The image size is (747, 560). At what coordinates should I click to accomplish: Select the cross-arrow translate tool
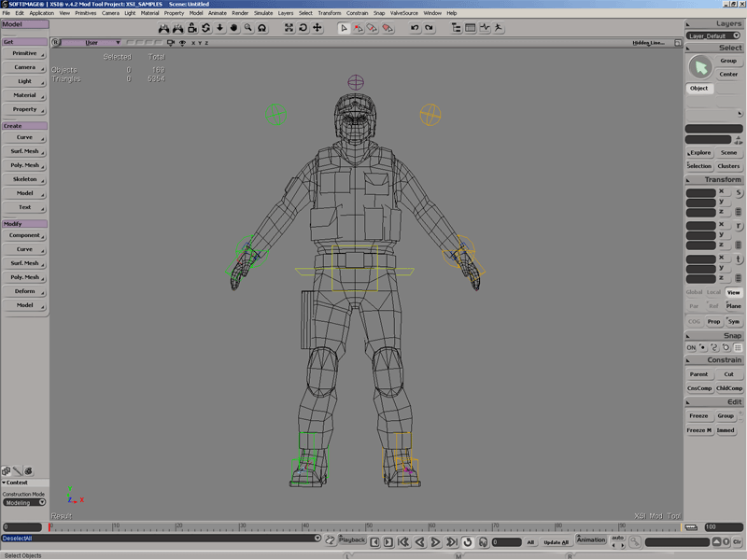[x=317, y=28]
